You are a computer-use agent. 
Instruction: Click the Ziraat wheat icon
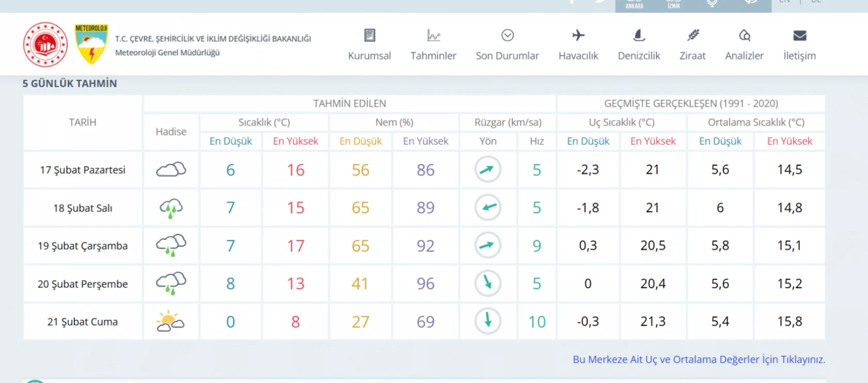pos(693,36)
